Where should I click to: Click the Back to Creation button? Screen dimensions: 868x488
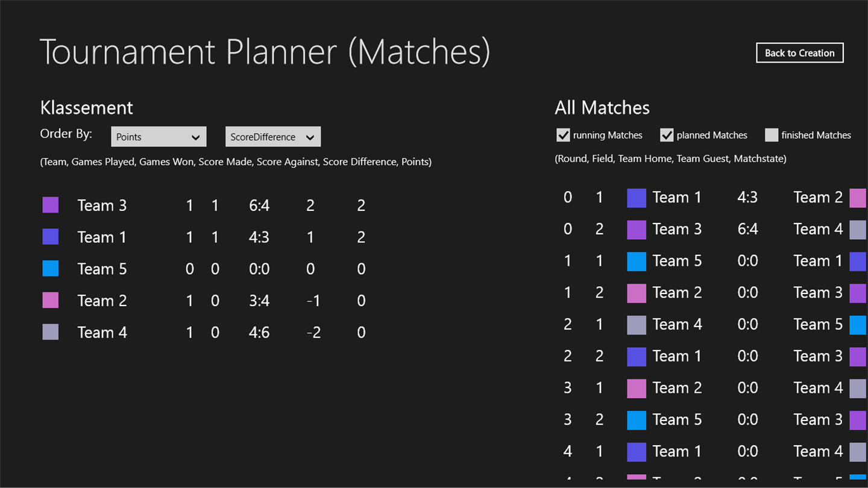click(x=799, y=53)
